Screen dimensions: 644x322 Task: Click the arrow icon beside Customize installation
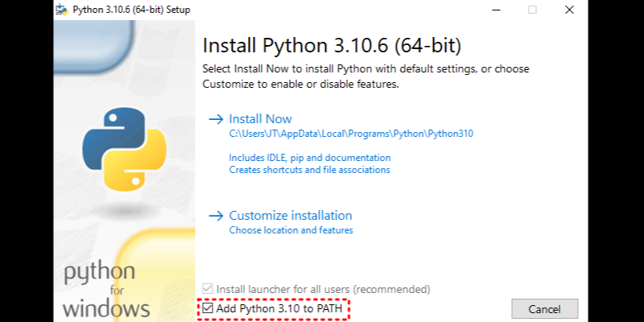215,216
